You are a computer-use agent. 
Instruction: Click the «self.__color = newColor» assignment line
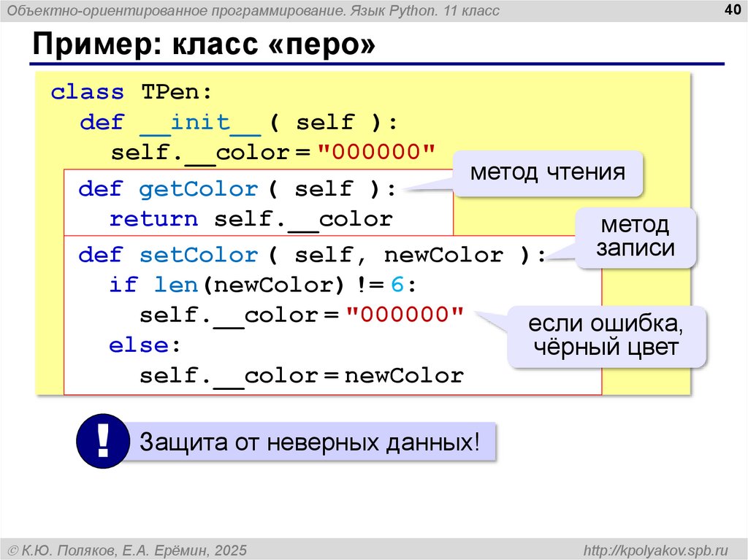coord(301,376)
